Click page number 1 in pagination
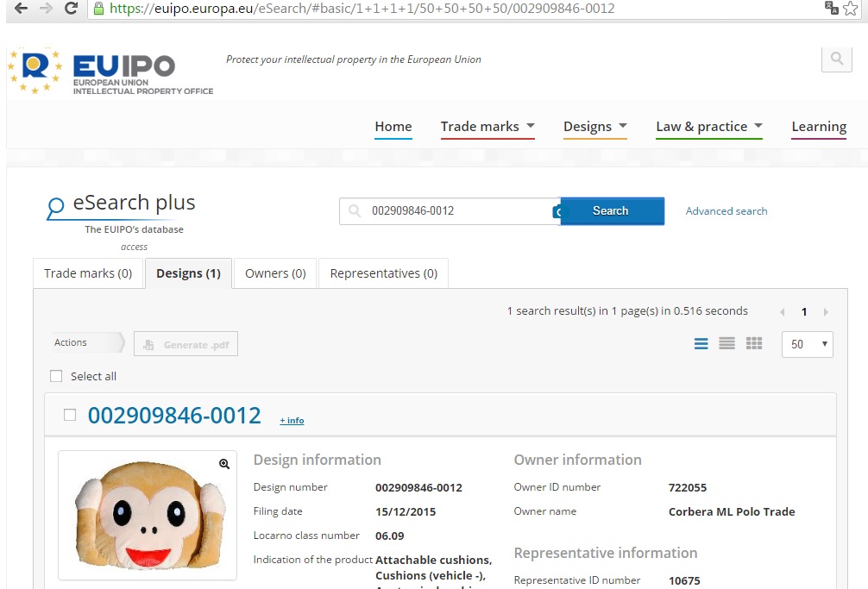Viewport: 868px width, 589px height. [804, 312]
